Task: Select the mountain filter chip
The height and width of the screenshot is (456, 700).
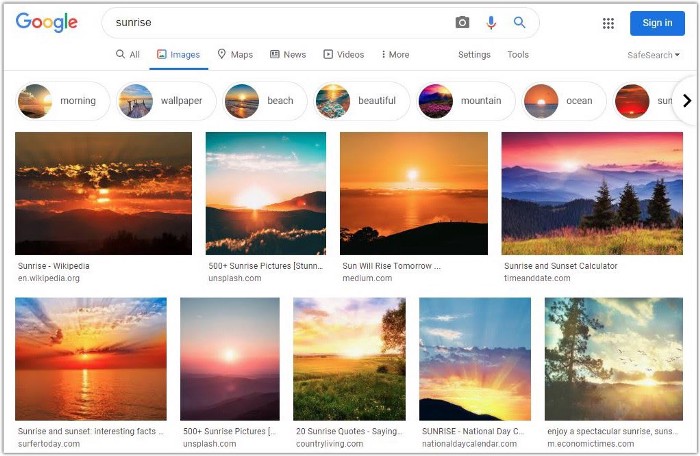Action: pyautogui.click(x=466, y=101)
